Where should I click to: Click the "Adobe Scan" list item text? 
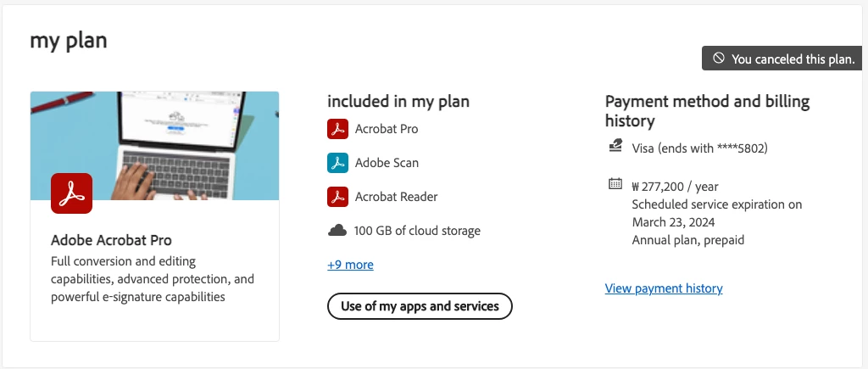point(387,163)
